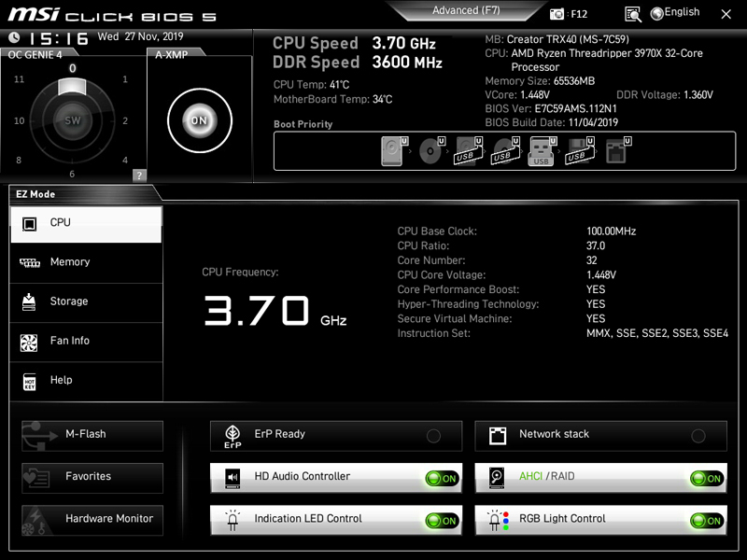Click the Memory module icon in sidebar
This screenshot has width=747, height=560.
coord(30,262)
